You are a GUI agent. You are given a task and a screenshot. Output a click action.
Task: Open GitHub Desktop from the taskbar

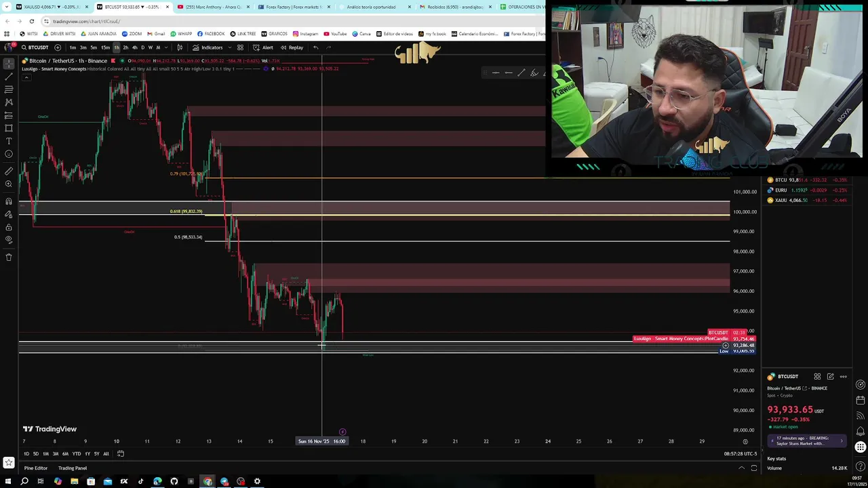coord(174,481)
